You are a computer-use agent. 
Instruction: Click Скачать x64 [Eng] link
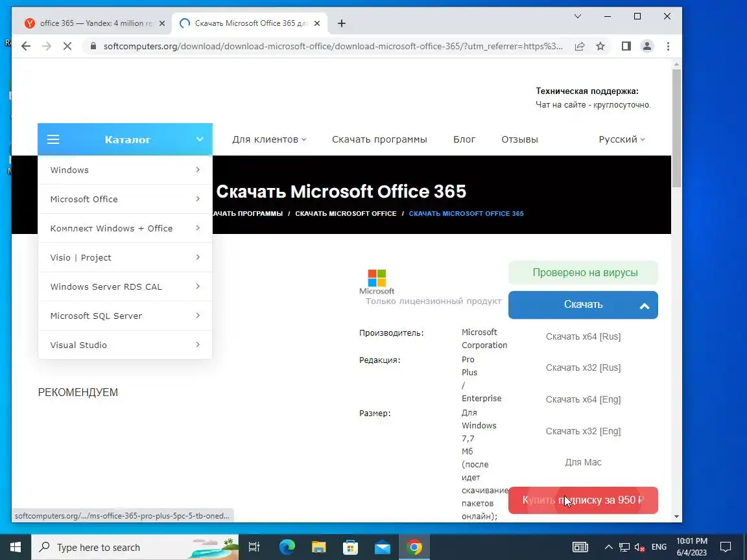point(583,399)
